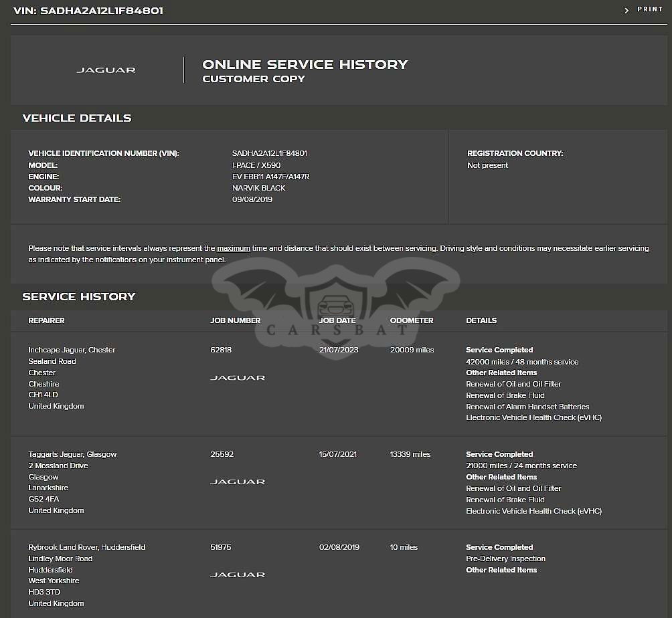Select the ODOMETER column header
Viewport: 672px width, 618px height.
click(412, 320)
